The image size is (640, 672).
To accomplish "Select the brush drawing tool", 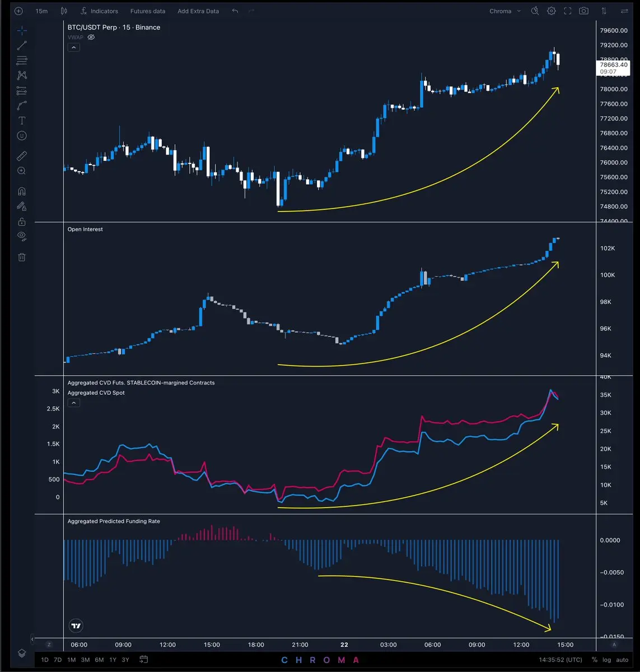I will click(22, 105).
